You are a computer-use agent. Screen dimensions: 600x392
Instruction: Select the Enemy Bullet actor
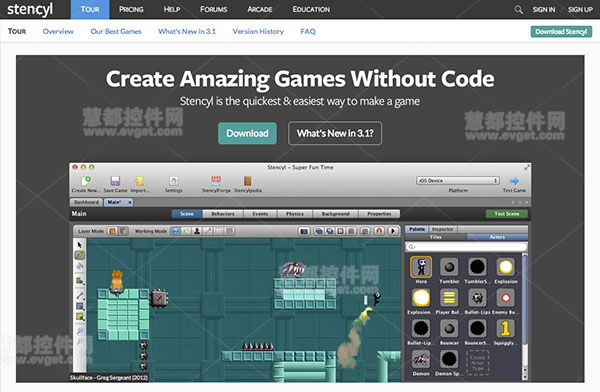point(505,297)
